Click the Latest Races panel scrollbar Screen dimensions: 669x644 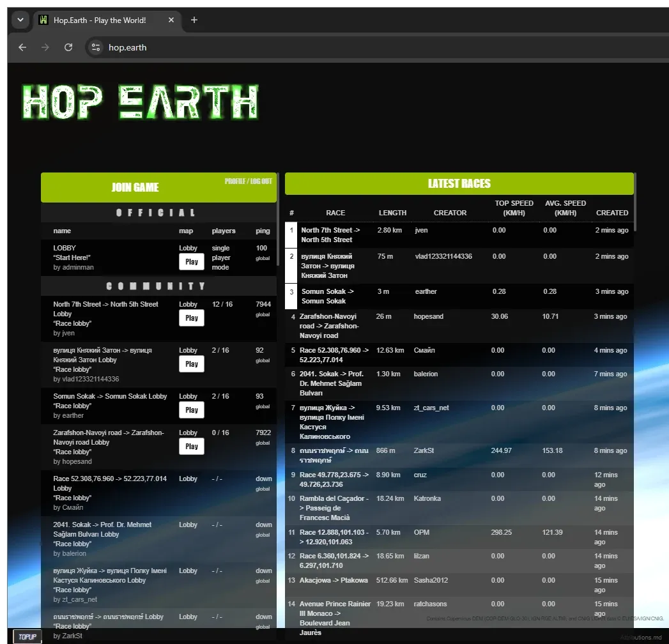pos(635,203)
